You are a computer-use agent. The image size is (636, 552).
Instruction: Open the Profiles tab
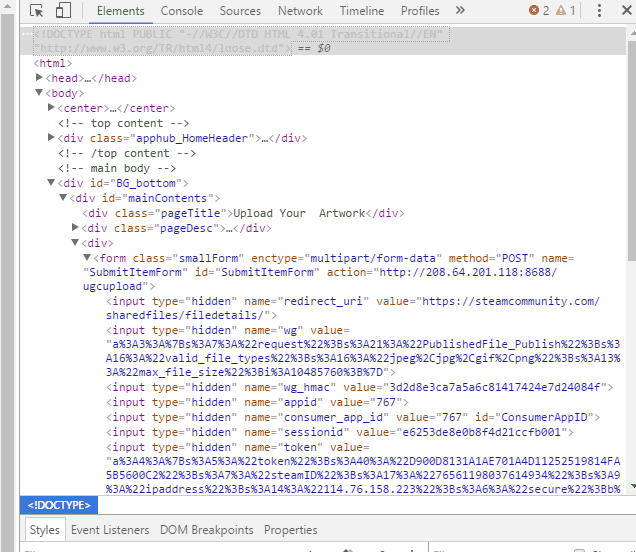coord(420,11)
